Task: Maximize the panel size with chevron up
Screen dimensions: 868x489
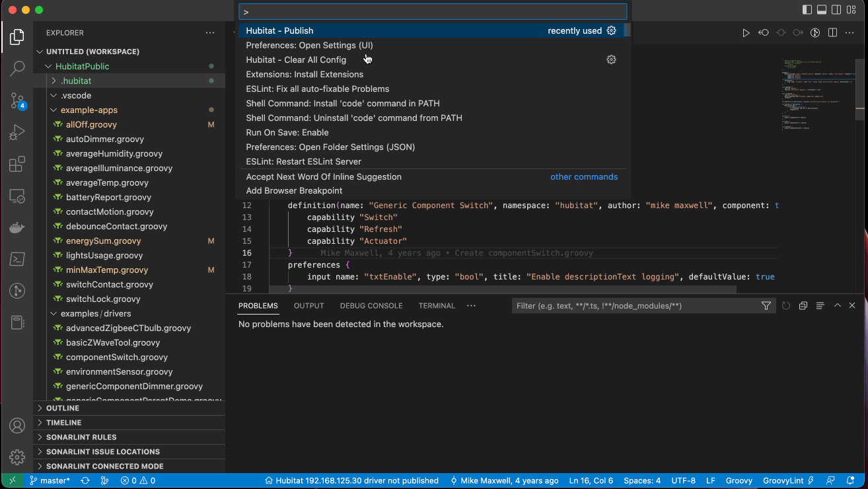Action: [837, 305]
